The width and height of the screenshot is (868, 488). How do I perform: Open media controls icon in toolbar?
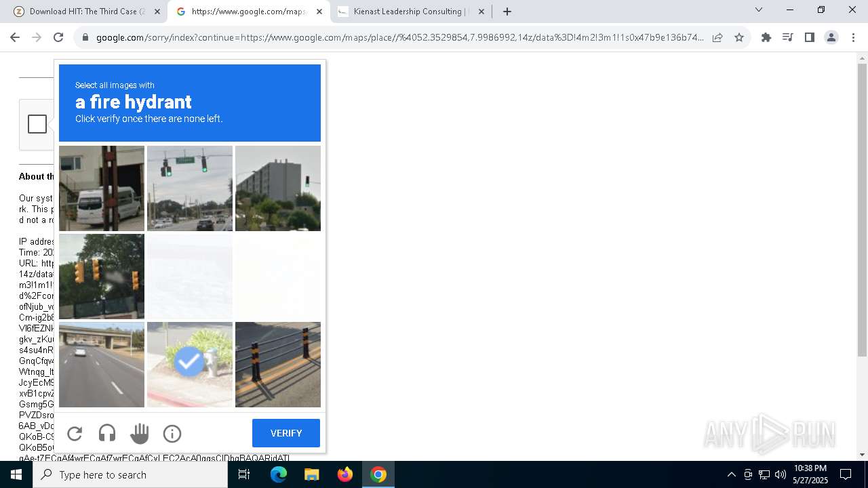pyautogui.click(x=787, y=38)
